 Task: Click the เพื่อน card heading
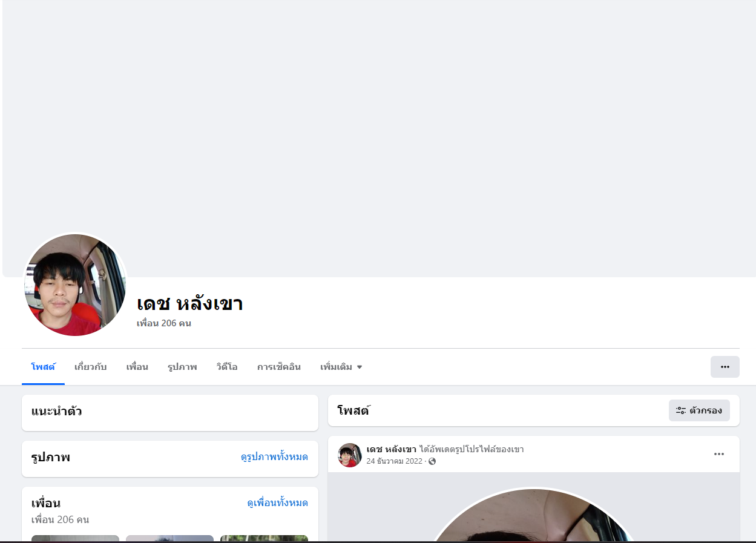tap(46, 503)
